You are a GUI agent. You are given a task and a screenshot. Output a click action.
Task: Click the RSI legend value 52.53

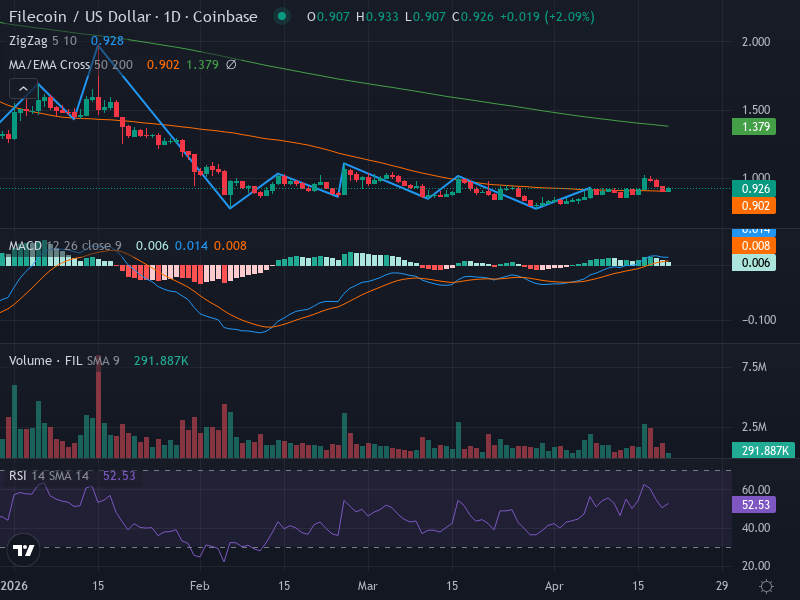(119, 476)
